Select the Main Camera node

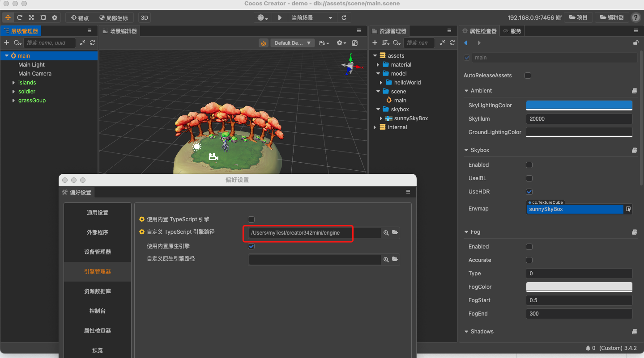click(x=35, y=74)
